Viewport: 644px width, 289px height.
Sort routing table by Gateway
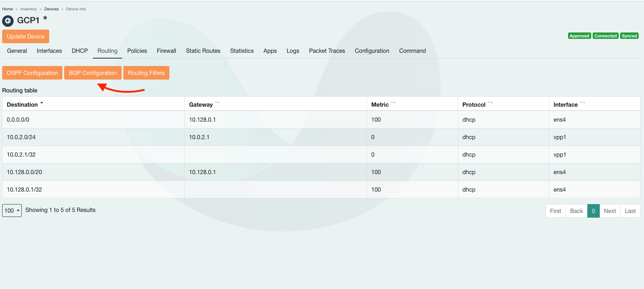tap(201, 105)
